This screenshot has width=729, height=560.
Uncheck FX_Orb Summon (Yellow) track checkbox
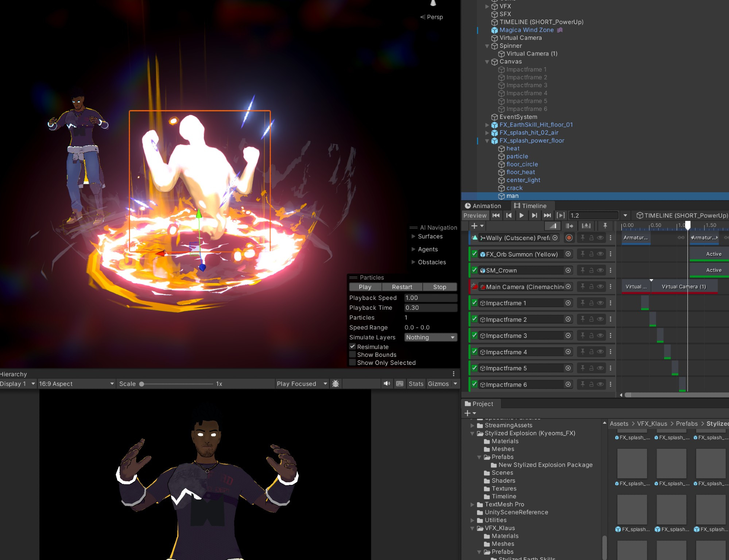(x=474, y=254)
